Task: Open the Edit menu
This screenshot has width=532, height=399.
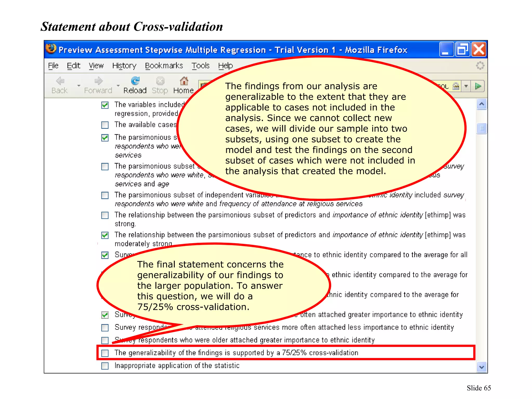Action: coord(74,65)
